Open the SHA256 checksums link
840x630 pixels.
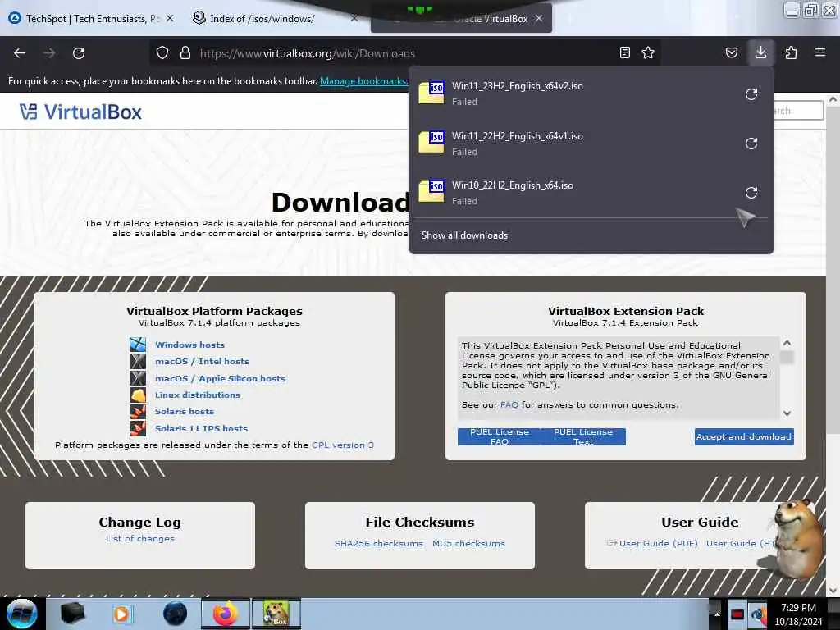379,543
